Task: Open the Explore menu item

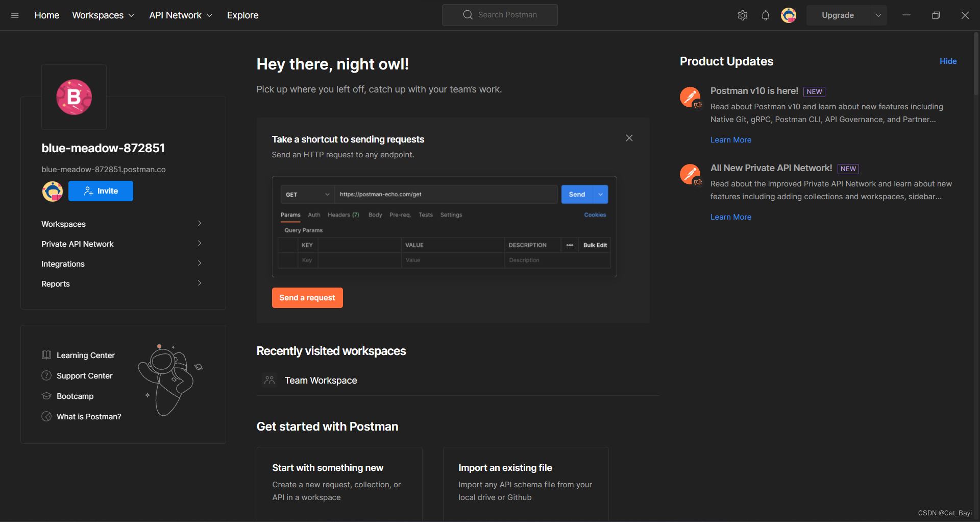Action: [x=242, y=15]
